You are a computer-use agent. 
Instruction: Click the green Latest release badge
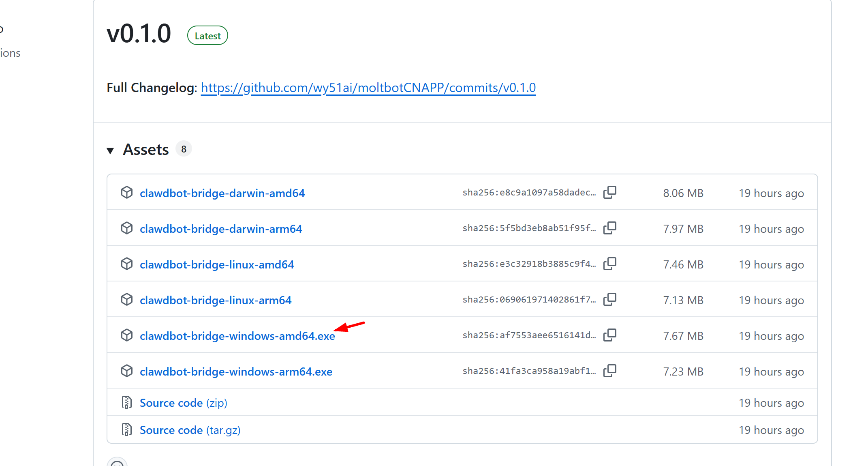207,36
